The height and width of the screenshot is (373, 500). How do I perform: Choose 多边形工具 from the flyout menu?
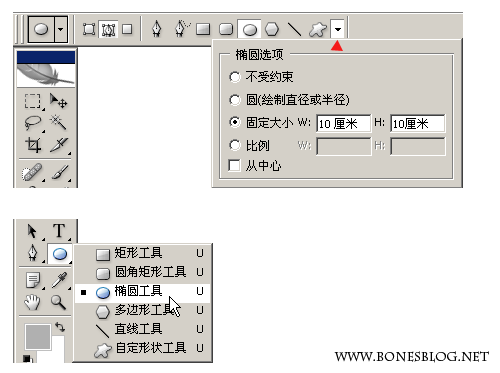click(x=143, y=311)
